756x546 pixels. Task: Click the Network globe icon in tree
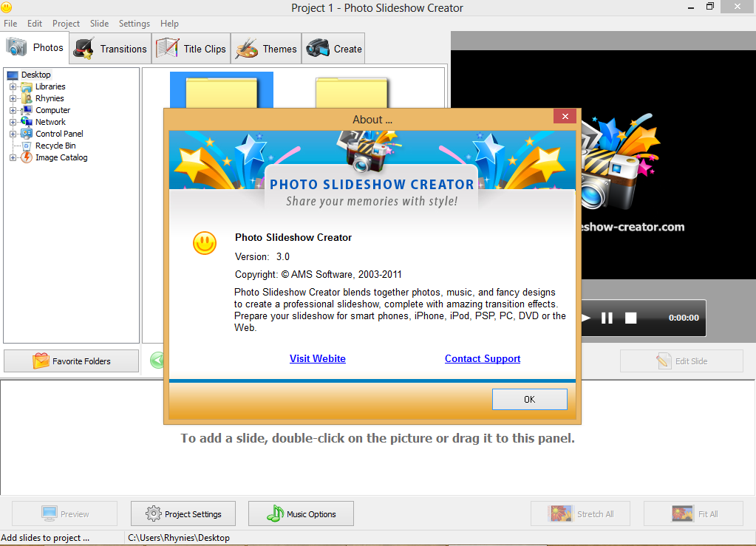[27, 122]
